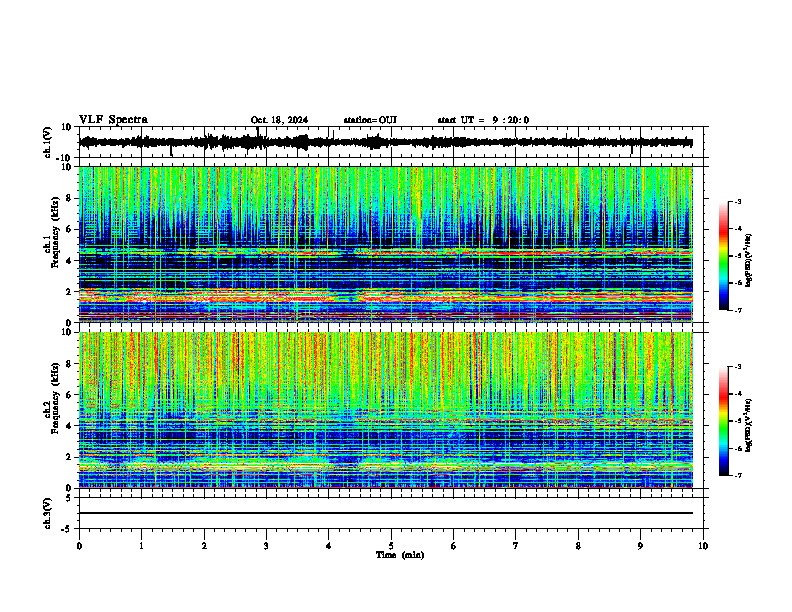Select the date text "Oct. 18, 2024"

(x=279, y=120)
